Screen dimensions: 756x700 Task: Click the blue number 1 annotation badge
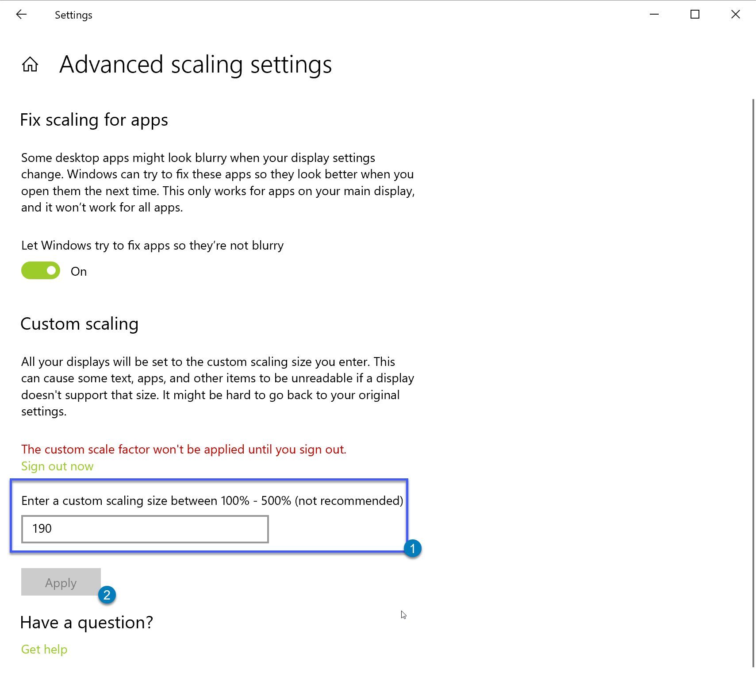tap(412, 549)
